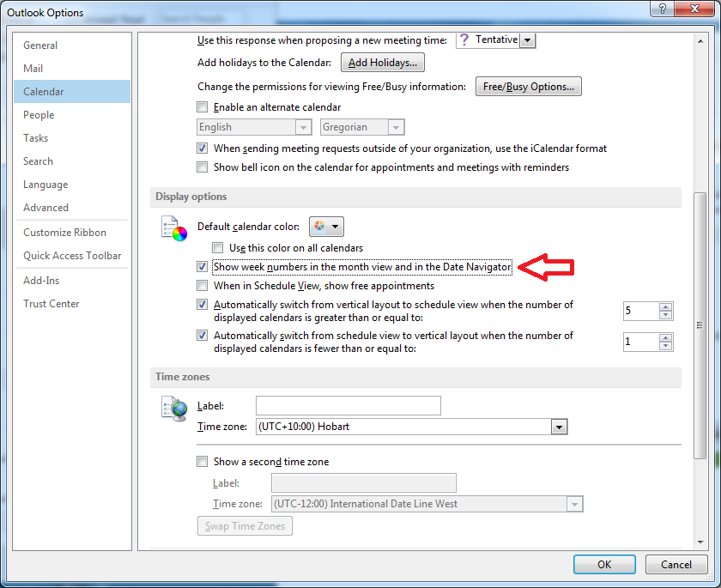The height and width of the screenshot is (588, 721).
Task: Toggle Enable an alternate calendar checkbox
Action: (x=202, y=107)
